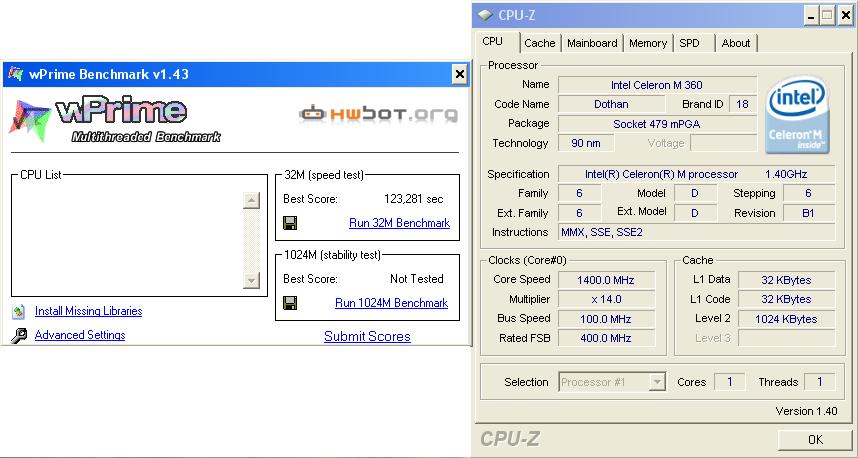Click the Ext. Family value 6

(x=579, y=213)
